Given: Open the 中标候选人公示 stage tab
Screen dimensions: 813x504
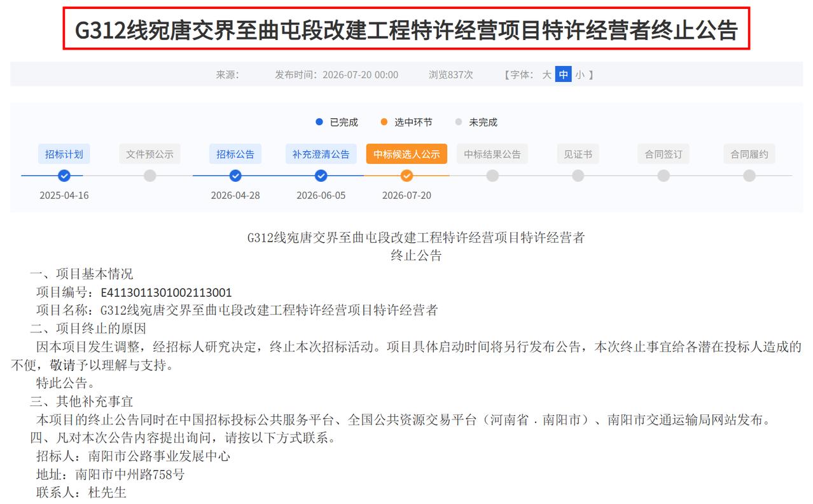Looking at the screenshot, I should point(406,154).
